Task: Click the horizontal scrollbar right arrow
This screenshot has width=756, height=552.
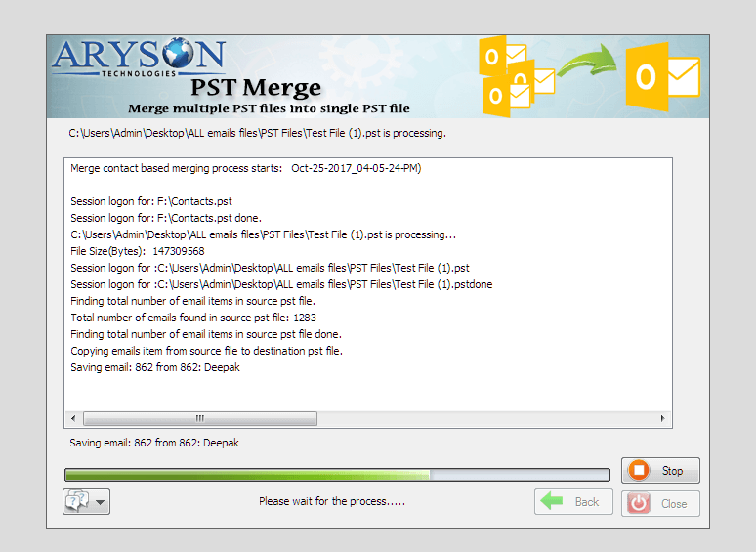Action: (x=662, y=418)
